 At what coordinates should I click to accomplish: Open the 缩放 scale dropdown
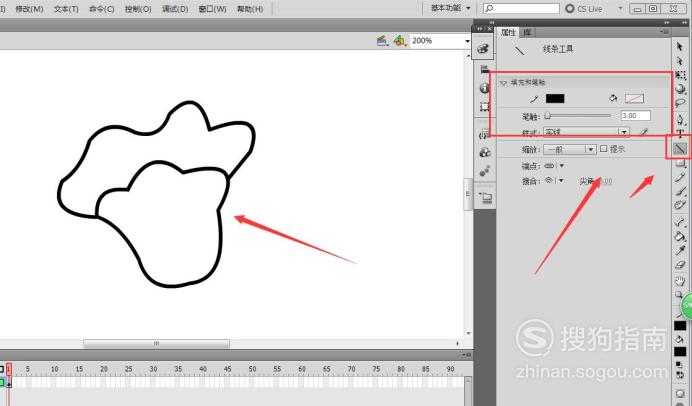point(570,150)
